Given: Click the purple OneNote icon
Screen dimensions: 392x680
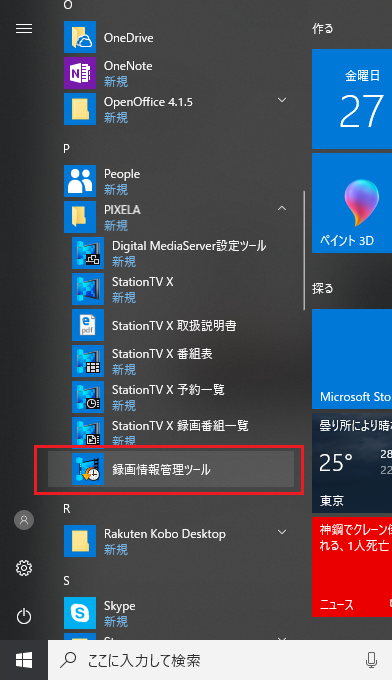Looking at the screenshot, I should click(80, 73).
